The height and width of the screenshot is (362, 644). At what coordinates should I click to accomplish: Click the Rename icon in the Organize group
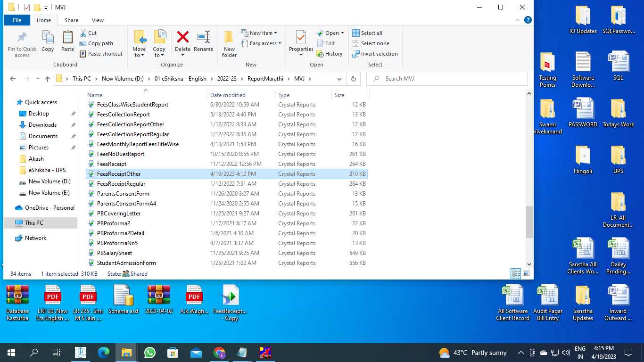coord(203,38)
